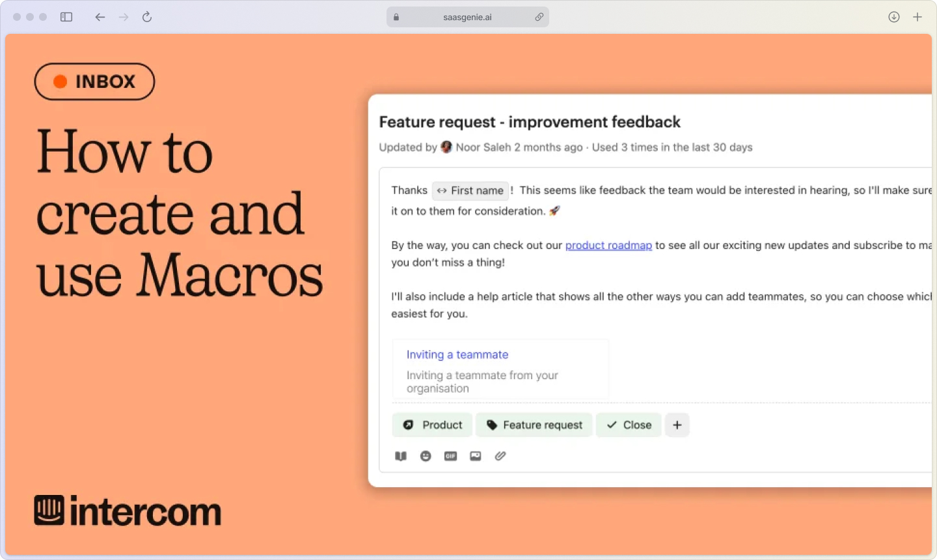Toggle the browser sidebar panel

coord(66,17)
